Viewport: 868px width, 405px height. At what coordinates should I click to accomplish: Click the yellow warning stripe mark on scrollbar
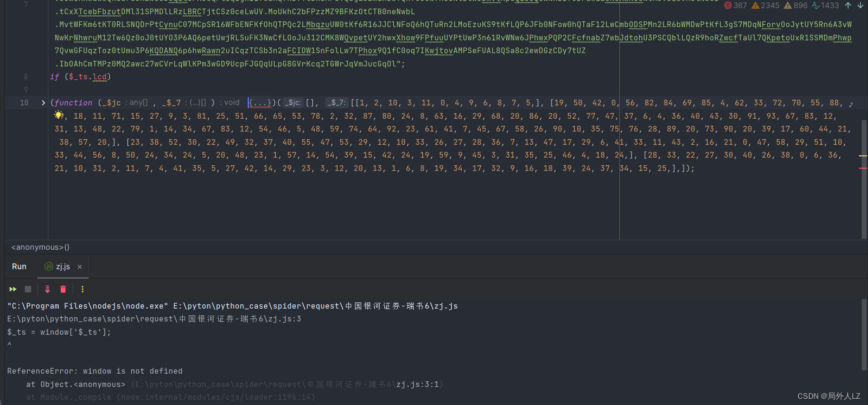pos(863,156)
